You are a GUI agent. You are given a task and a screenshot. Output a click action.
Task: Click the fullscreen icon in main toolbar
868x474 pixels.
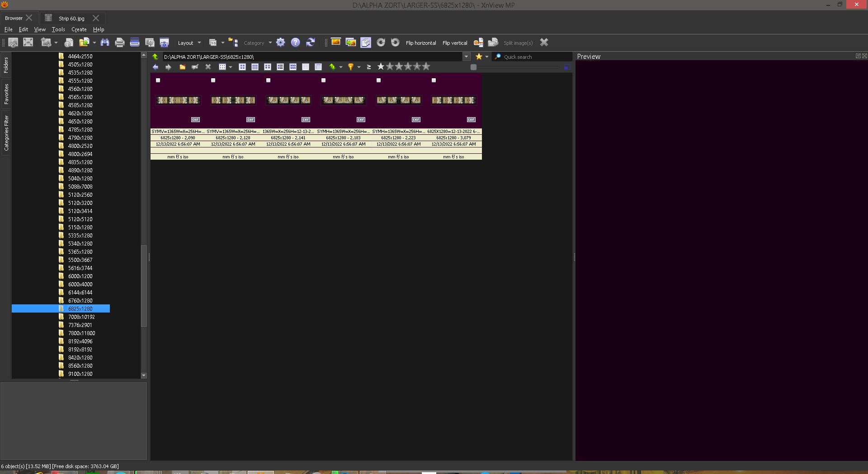28,43
